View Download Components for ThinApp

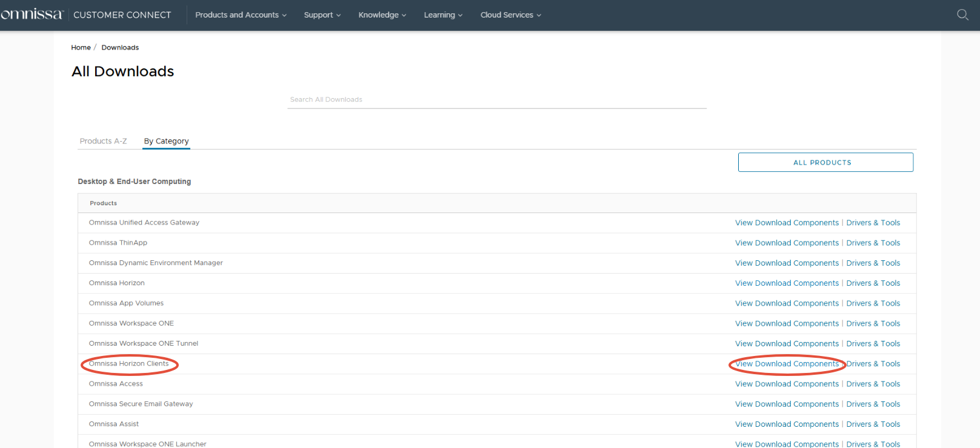point(787,243)
